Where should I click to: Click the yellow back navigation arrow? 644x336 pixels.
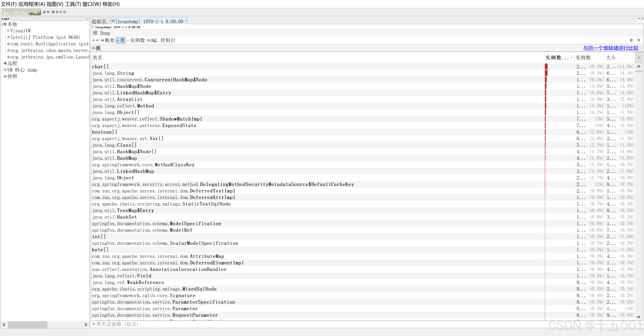coord(94,40)
